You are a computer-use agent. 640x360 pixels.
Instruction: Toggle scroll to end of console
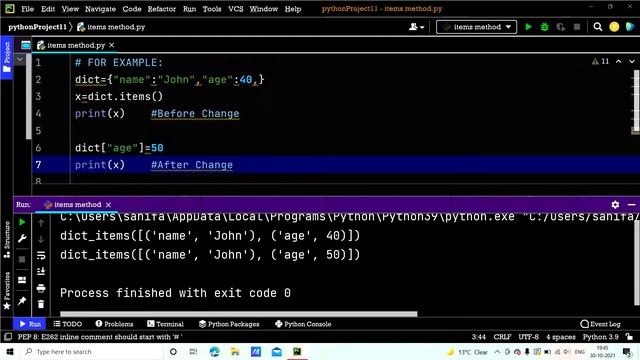(41, 271)
